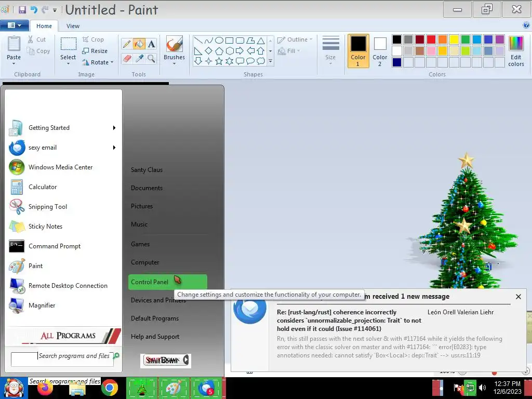Select the Pencil tool in Paint

(x=127, y=44)
